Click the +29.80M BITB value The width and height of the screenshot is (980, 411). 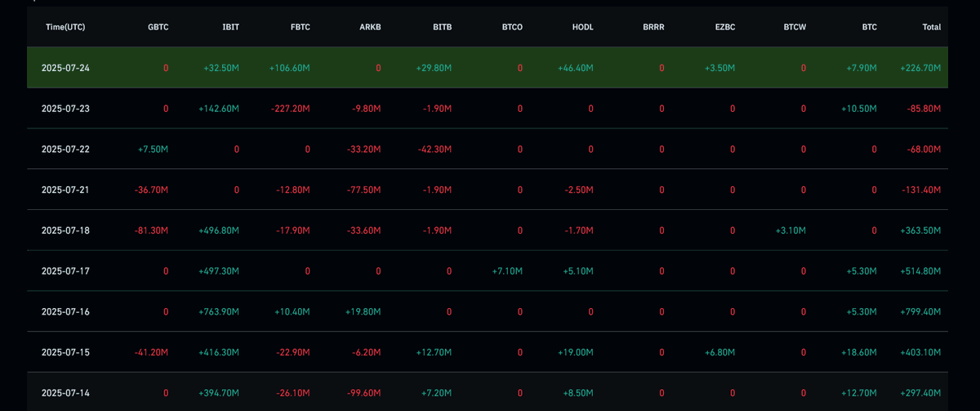[434, 68]
